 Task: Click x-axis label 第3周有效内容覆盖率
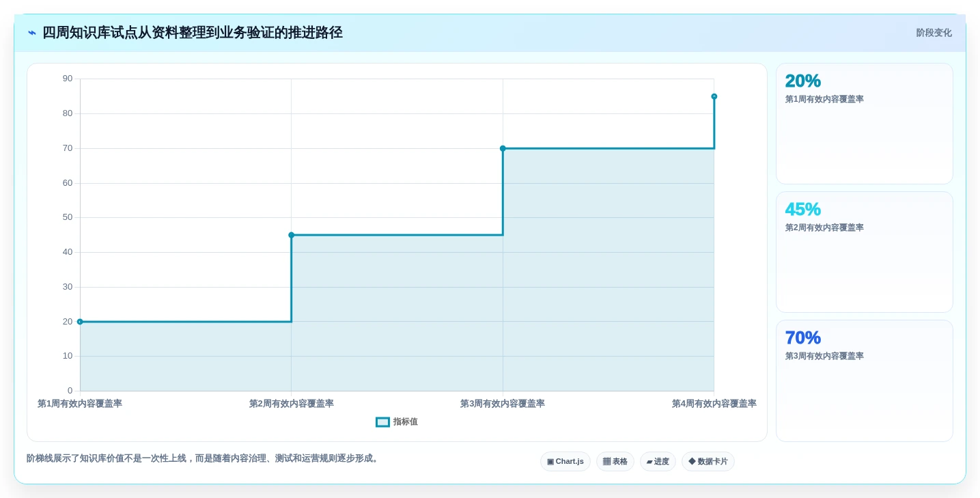[503, 404]
